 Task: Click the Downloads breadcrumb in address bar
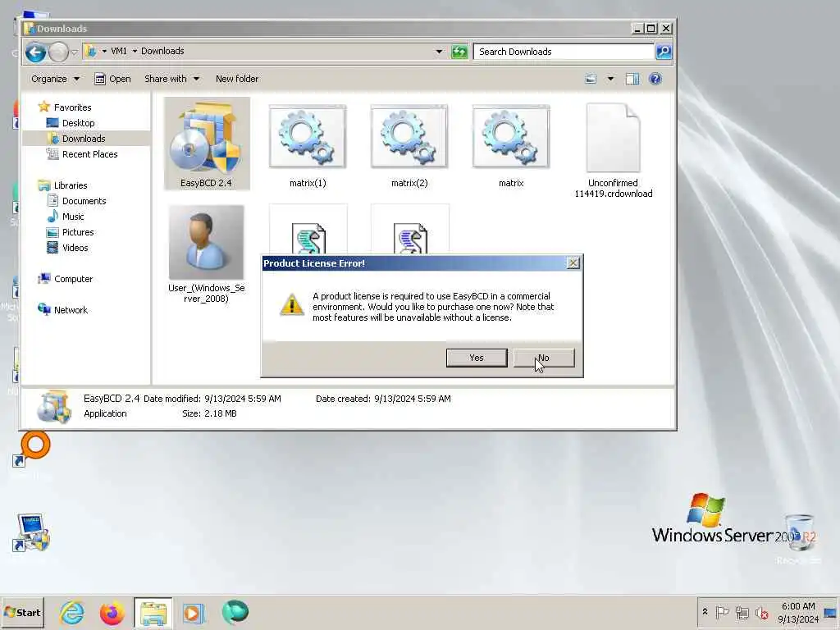tap(162, 51)
